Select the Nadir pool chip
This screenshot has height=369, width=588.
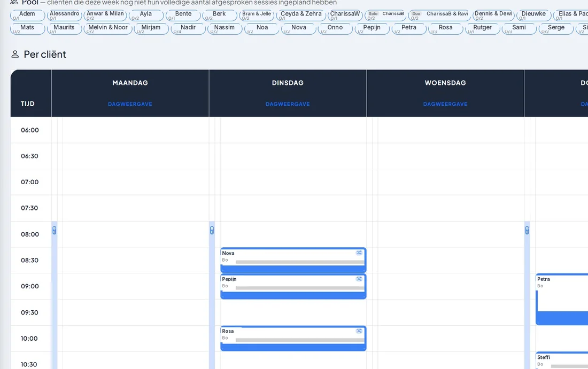point(188,29)
